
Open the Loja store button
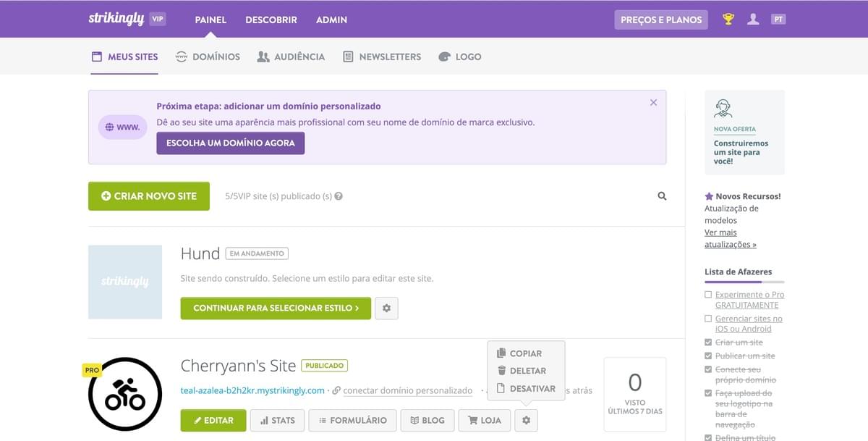pyautogui.click(x=485, y=420)
